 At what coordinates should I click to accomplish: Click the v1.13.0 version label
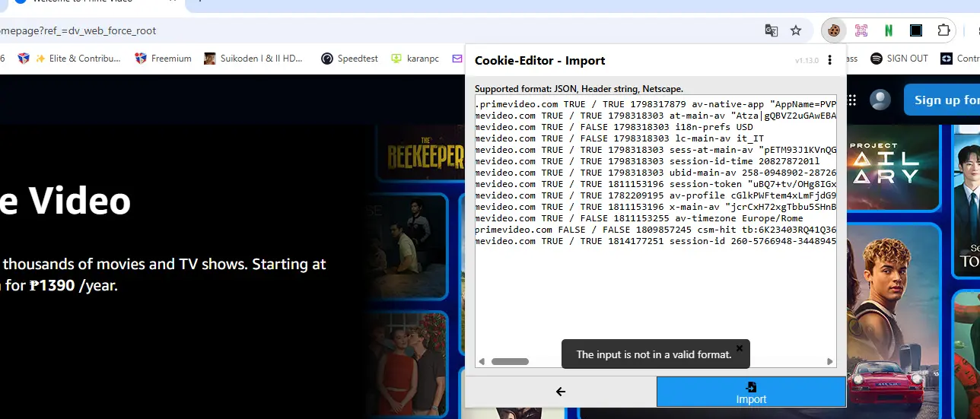(807, 61)
